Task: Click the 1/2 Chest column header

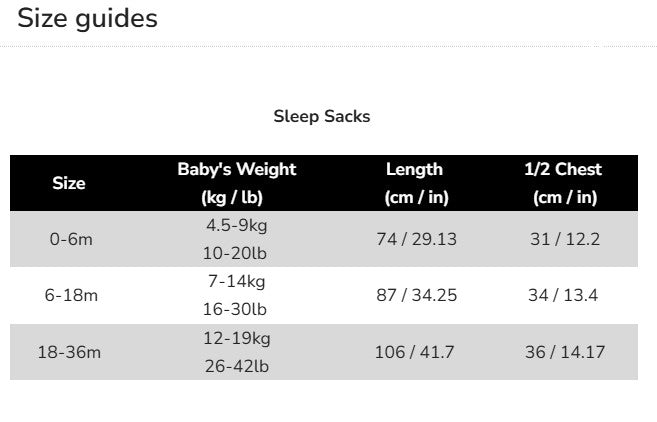Action: pos(564,183)
